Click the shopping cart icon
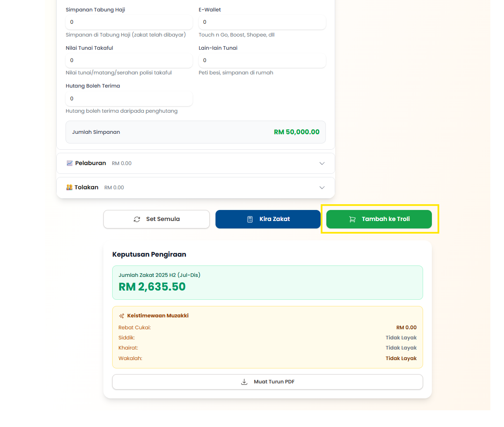 tap(352, 219)
